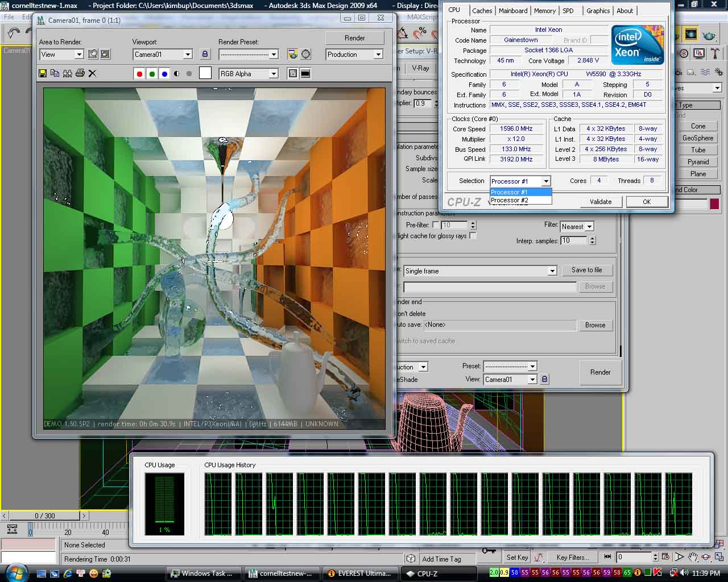Open the Render Preset dropdown in render window

pos(249,55)
